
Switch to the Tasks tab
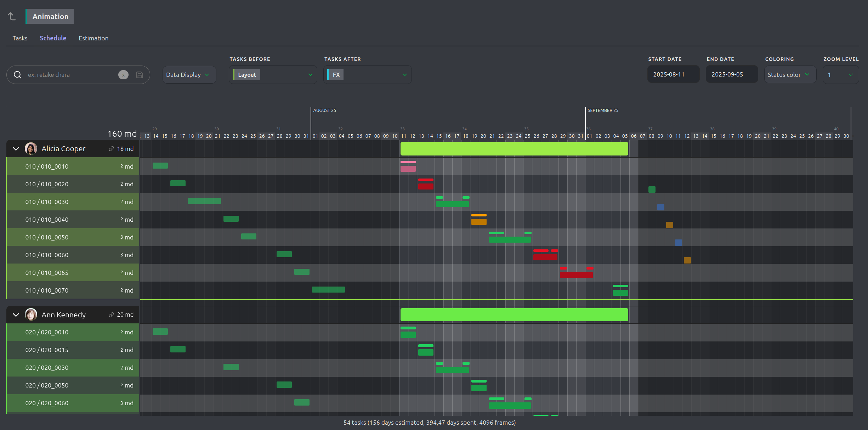[20, 38]
